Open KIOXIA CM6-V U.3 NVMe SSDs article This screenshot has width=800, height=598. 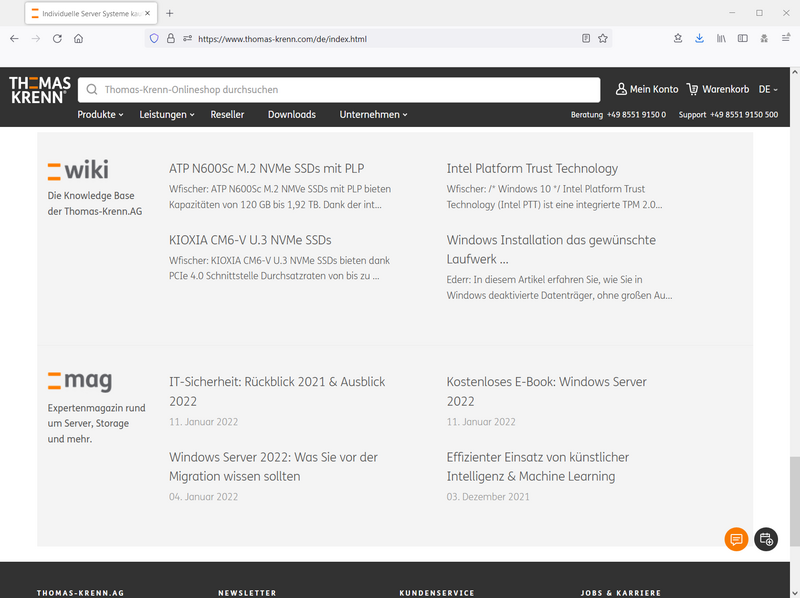click(250, 240)
